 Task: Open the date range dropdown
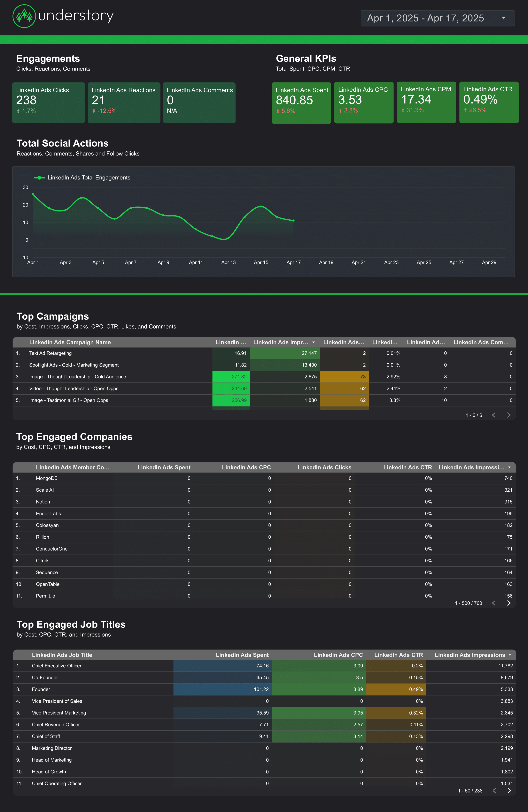point(437,18)
